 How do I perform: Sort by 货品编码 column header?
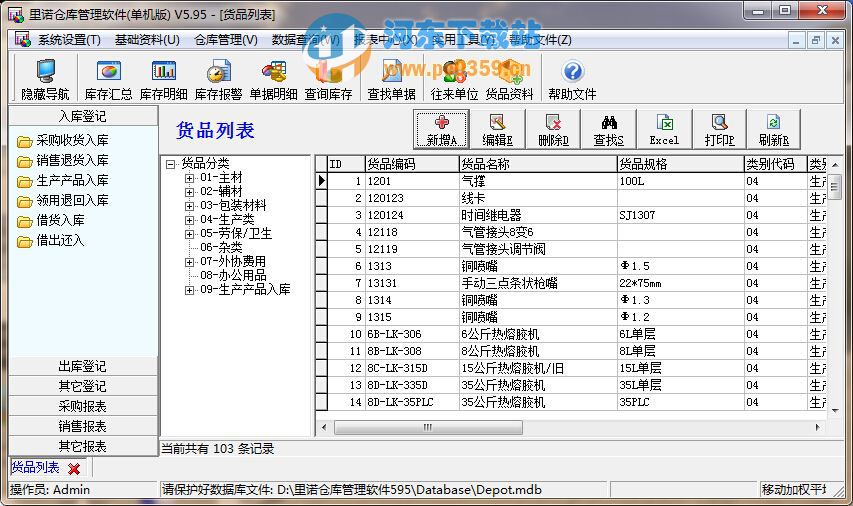[412, 164]
